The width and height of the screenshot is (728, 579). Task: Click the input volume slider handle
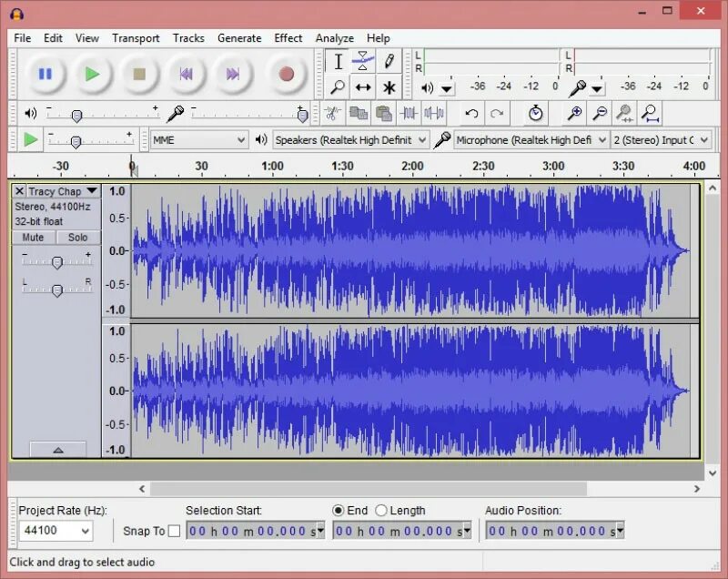[302, 116]
